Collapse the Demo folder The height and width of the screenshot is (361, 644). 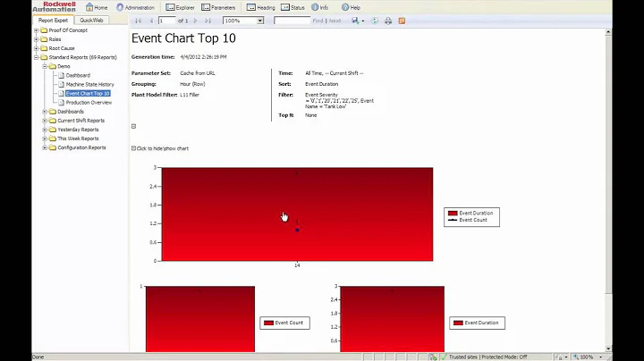tap(45, 66)
